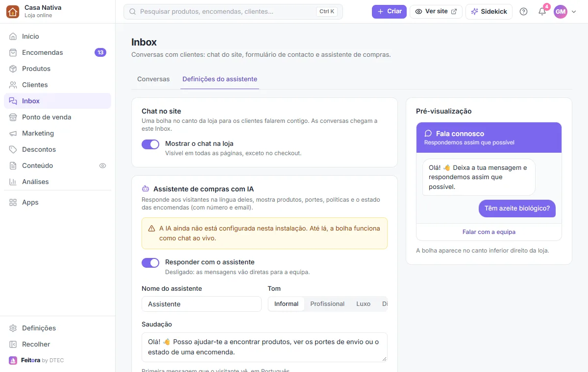Click the Sidekick sparkle icon

point(474,11)
